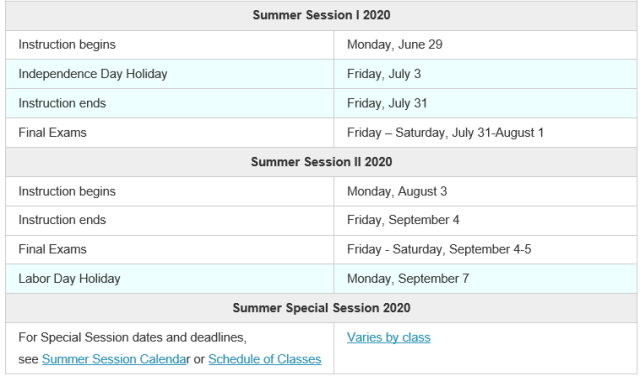Viewport: 640px width, 376px height.
Task: Click the Friday, July 3 date cell
Action: pos(485,74)
